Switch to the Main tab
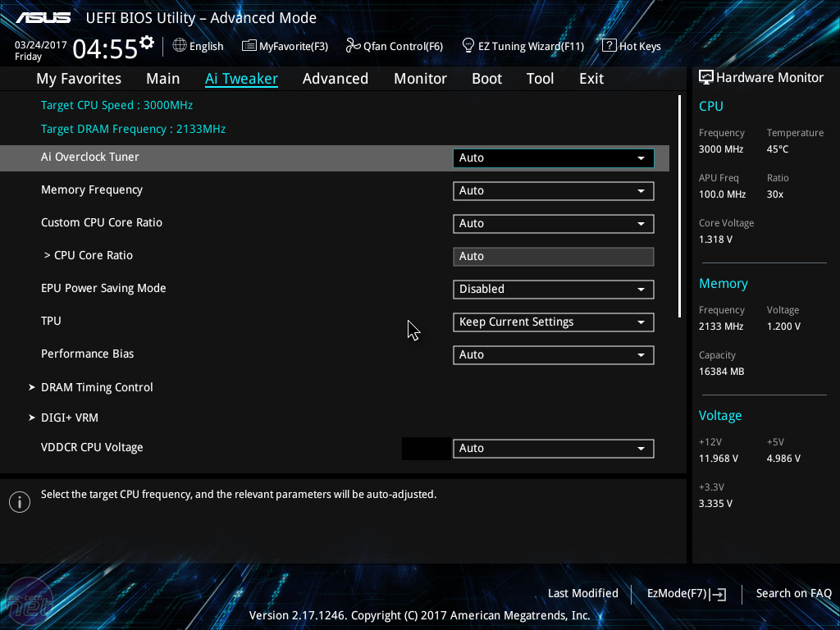The width and height of the screenshot is (840, 630). tap(163, 79)
